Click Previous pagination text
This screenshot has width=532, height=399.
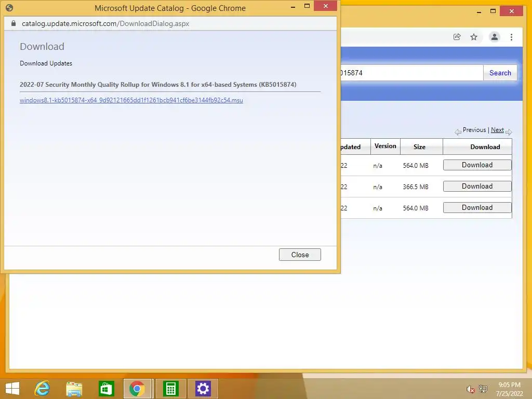coord(474,130)
